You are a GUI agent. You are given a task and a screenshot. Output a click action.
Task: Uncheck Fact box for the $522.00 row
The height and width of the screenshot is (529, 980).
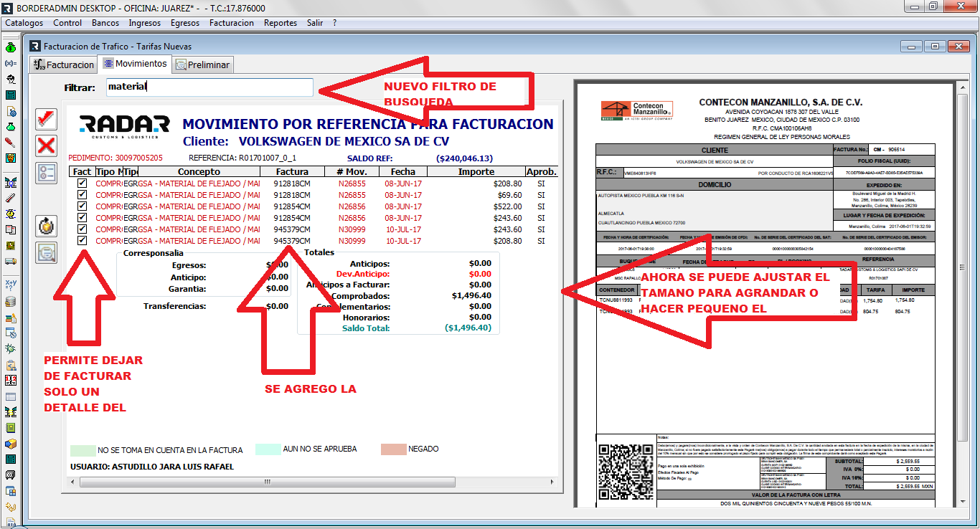coord(82,206)
